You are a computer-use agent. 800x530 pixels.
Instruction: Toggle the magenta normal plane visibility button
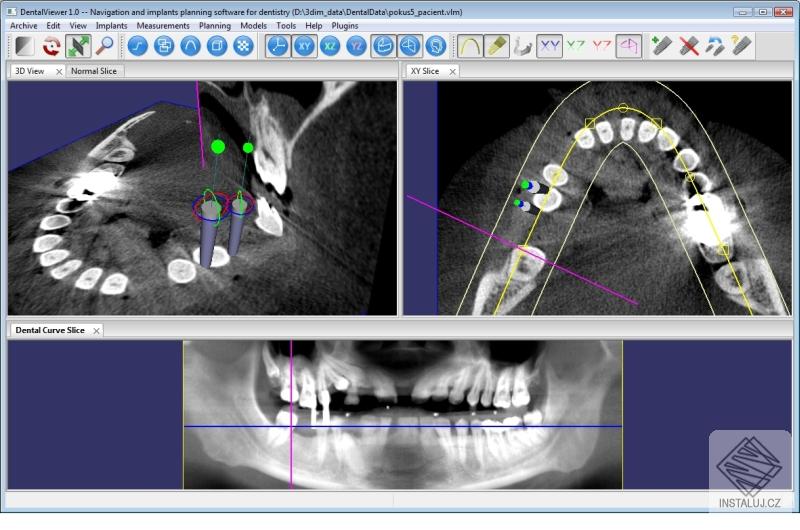pos(629,46)
